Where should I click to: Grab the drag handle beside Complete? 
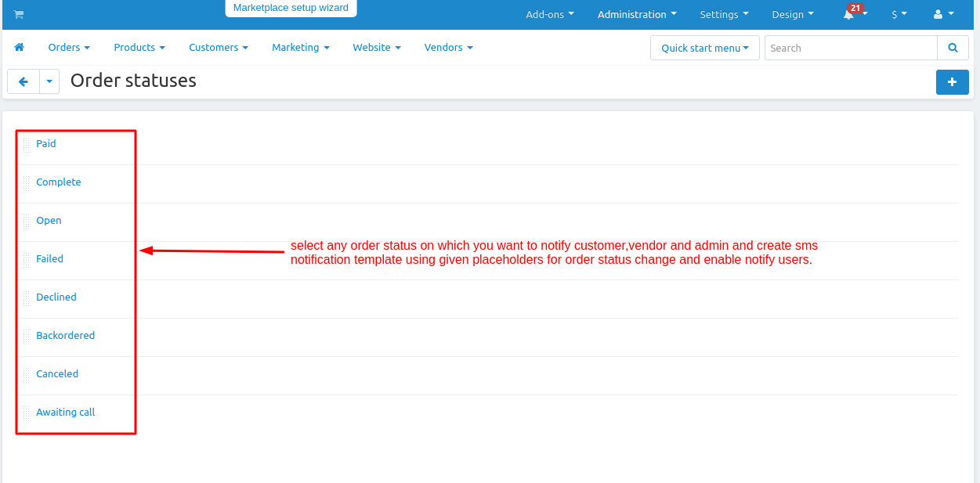(x=27, y=182)
